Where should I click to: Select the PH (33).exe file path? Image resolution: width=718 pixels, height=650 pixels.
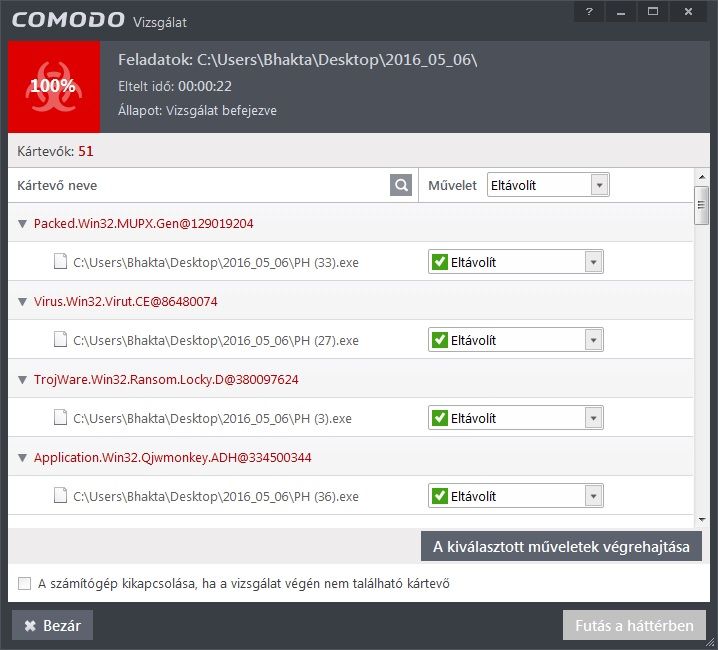pyautogui.click(x=216, y=262)
